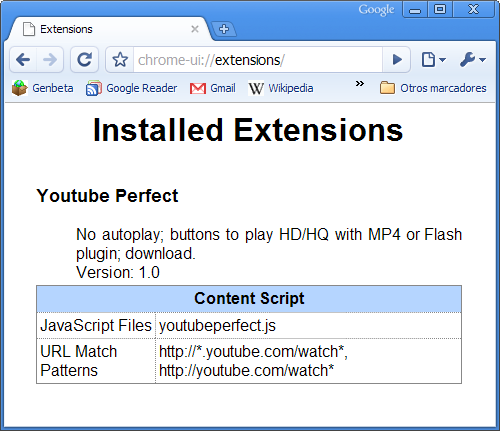The width and height of the screenshot is (500, 431).
Task: Click the Youtube Perfect extension title
Action: pyautogui.click(x=107, y=196)
